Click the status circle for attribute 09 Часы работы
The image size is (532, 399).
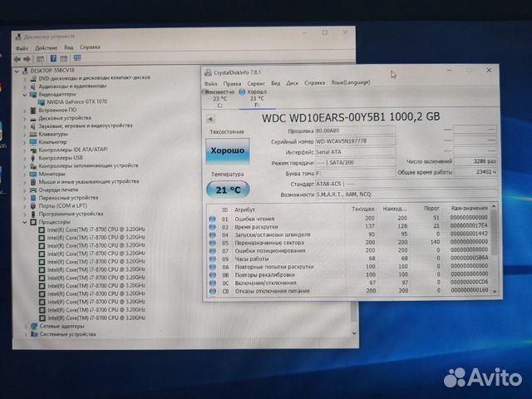213,259
